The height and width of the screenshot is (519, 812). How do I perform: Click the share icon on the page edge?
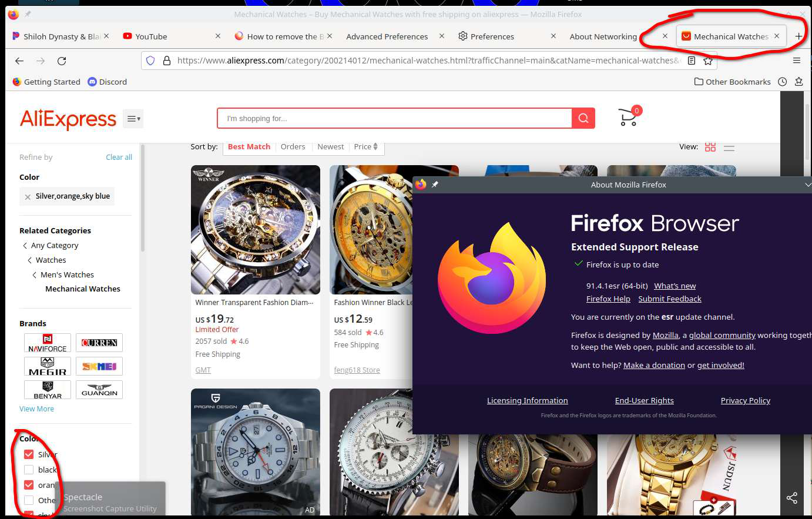click(792, 498)
